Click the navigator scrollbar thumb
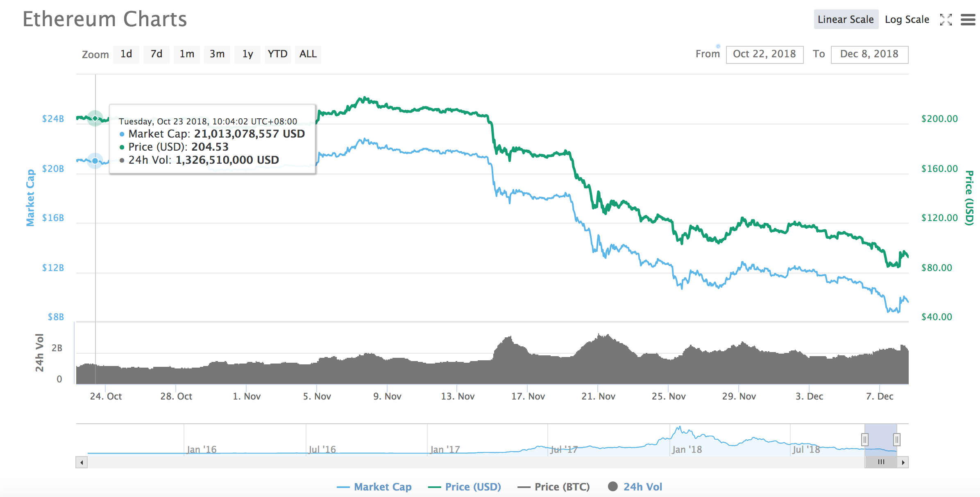 tap(881, 463)
